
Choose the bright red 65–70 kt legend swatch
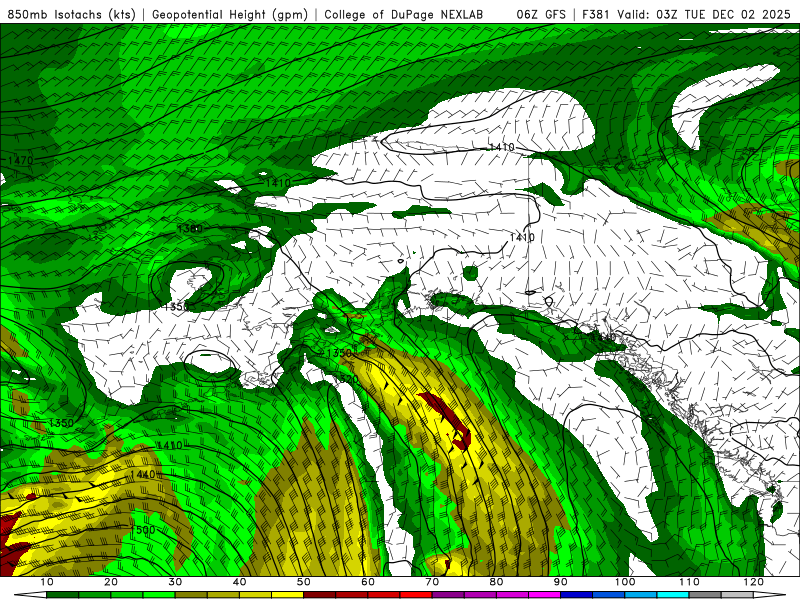point(416,595)
